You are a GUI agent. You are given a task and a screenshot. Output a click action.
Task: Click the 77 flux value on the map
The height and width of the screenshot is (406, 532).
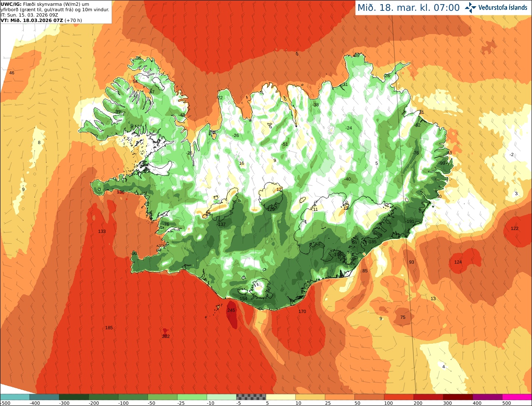(x=118, y=112)
